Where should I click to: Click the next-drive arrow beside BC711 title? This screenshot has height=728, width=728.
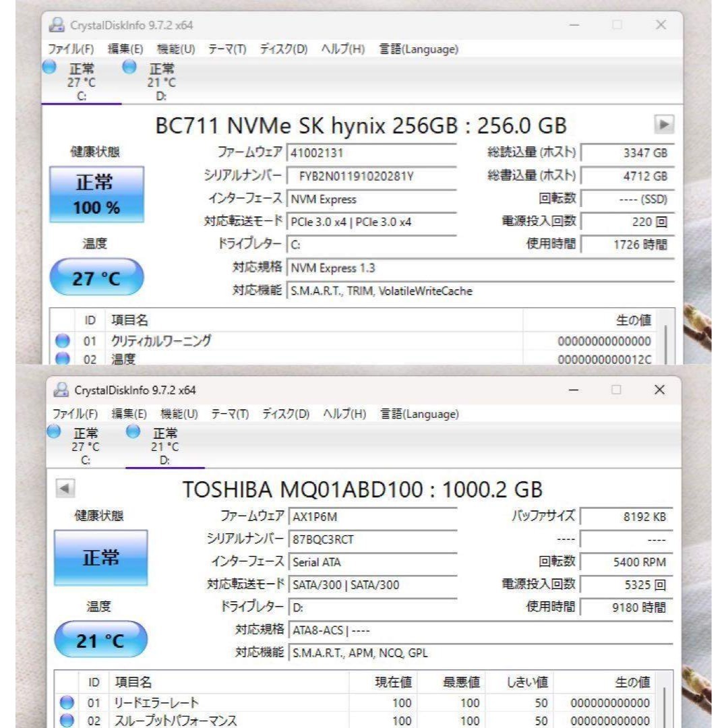tap(665, 125)
